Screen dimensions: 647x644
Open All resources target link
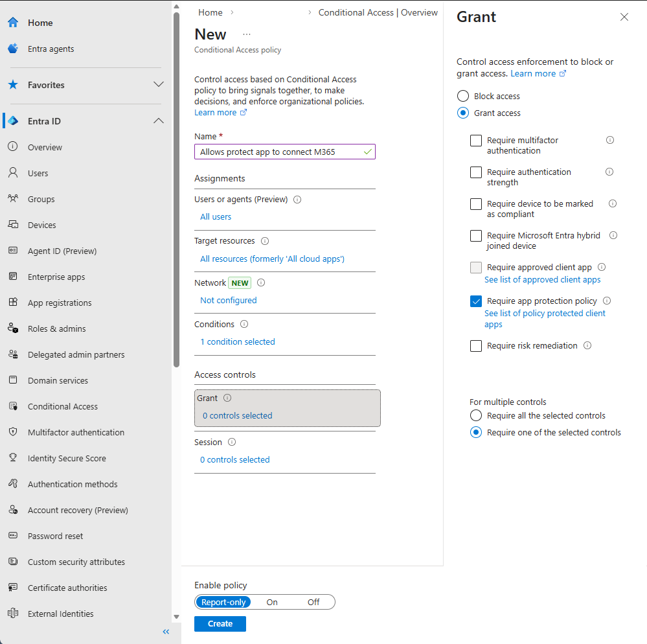tap(272, 259)
